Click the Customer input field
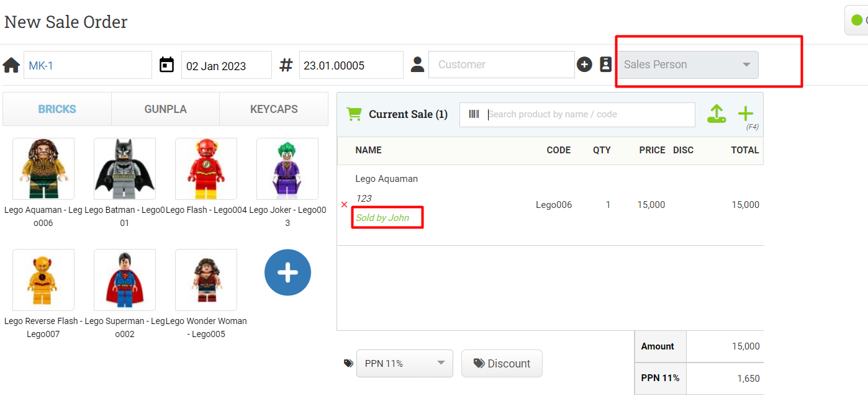The image size is (868, 401). coord(502,65)
